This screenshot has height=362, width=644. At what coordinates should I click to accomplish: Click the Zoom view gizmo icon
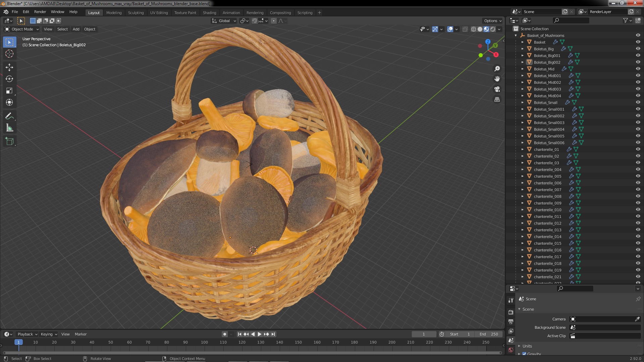(497, 69)
